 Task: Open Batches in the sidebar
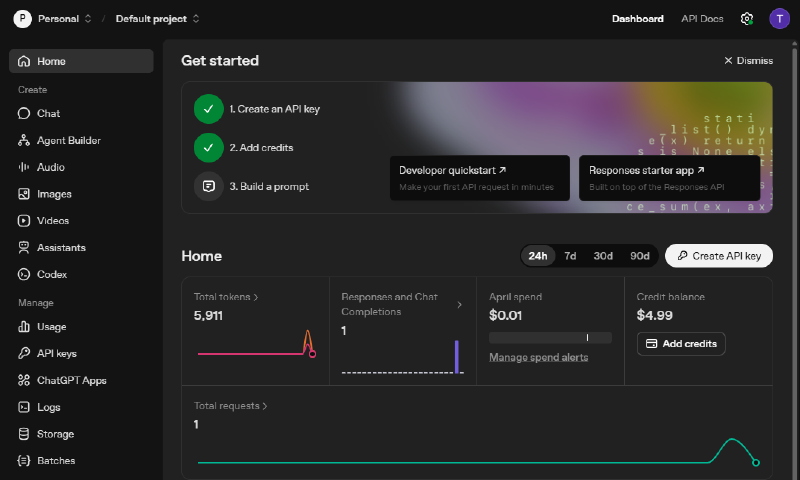pos(81,461)
